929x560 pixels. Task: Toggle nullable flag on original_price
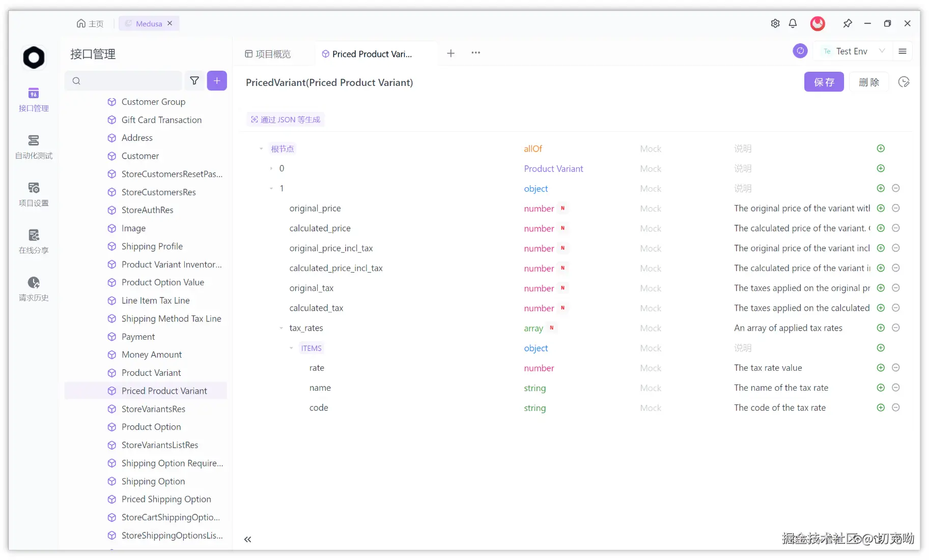point(562,208)
